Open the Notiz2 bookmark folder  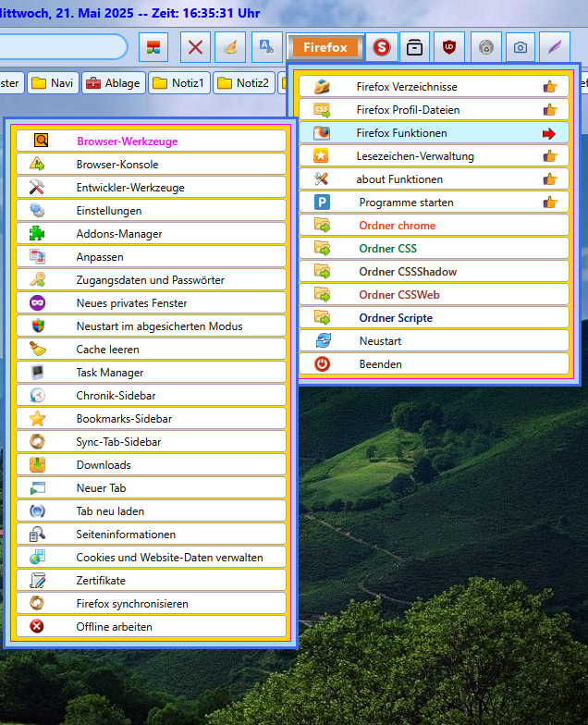coord(244,83)
